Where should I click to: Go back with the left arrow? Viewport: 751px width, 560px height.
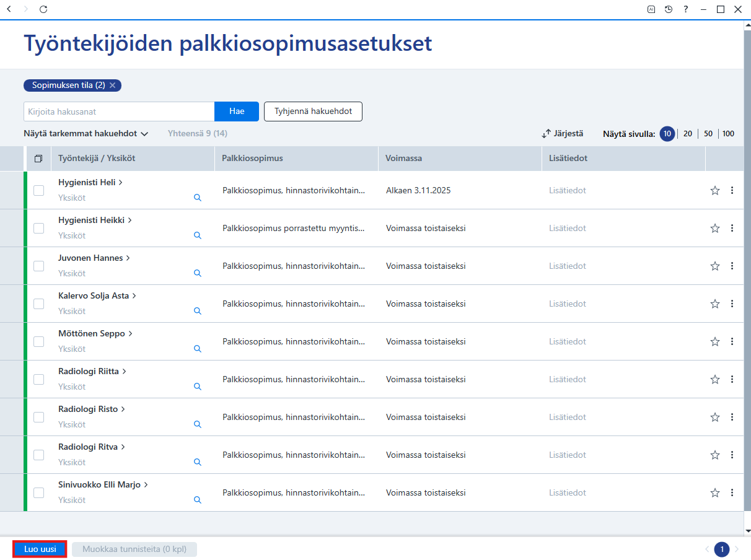[x=9, y=9]
